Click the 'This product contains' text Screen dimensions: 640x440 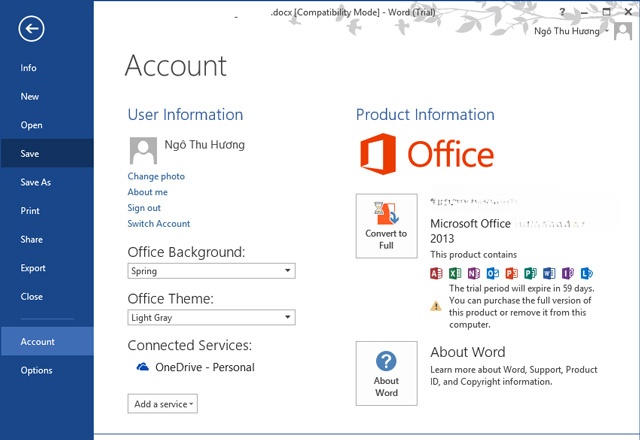pyautogui.click(x=473, y=255)
